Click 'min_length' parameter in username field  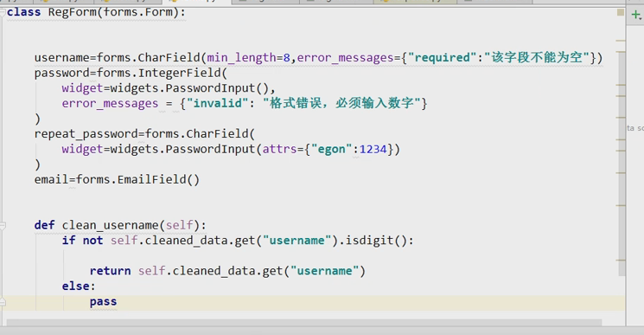[x=241, y=57]
